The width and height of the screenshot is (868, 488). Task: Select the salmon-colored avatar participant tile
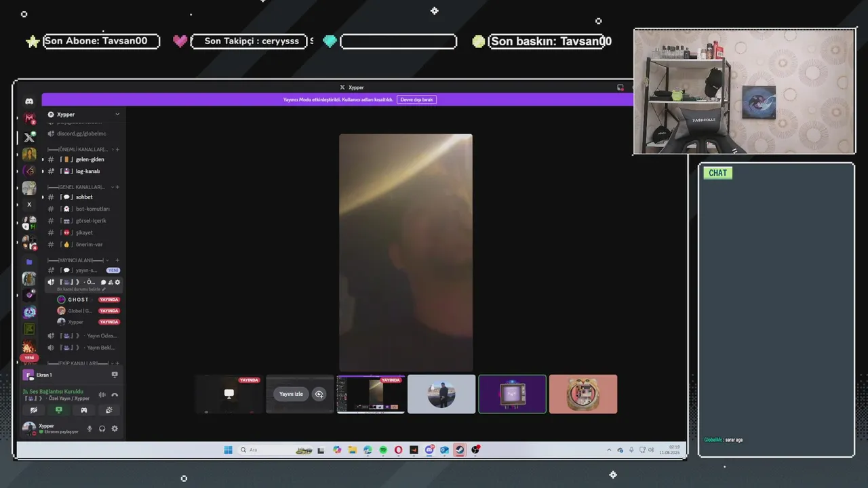[583, 394]
